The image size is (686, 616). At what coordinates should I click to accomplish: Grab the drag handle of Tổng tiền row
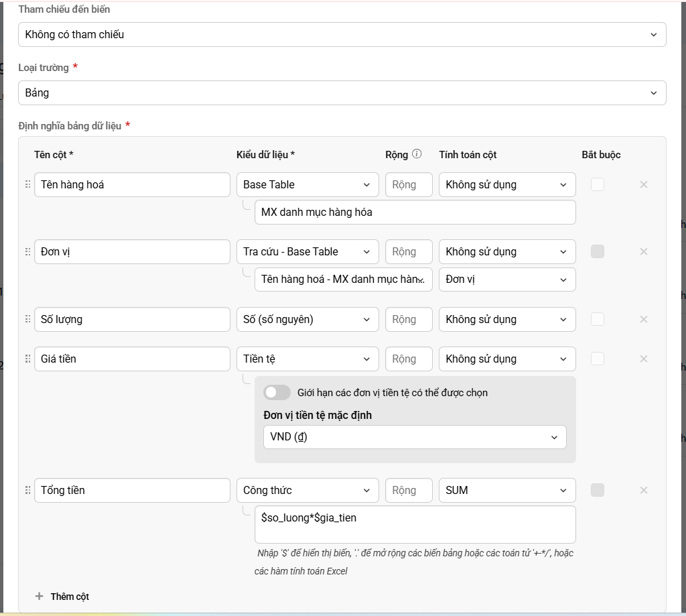27,490
